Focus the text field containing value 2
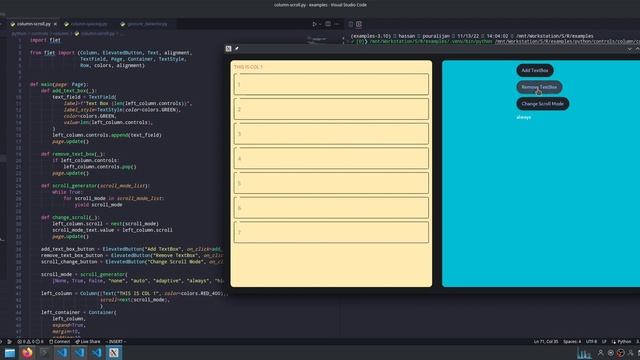Screen dimensions: 640x360 331,109
